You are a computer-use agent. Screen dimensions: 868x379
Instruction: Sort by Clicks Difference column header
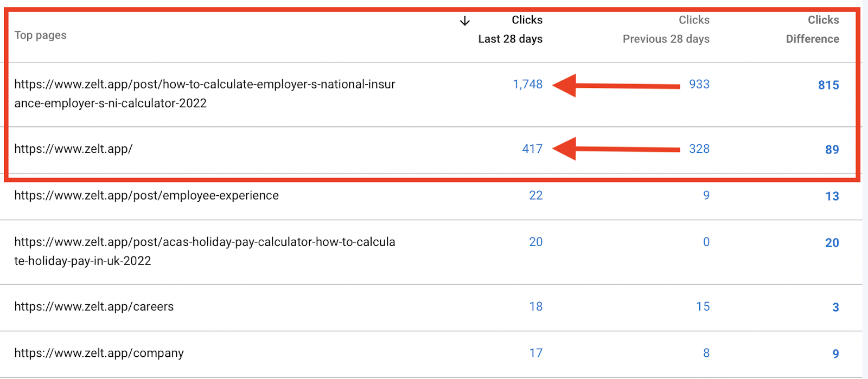(x=812, y=29)
